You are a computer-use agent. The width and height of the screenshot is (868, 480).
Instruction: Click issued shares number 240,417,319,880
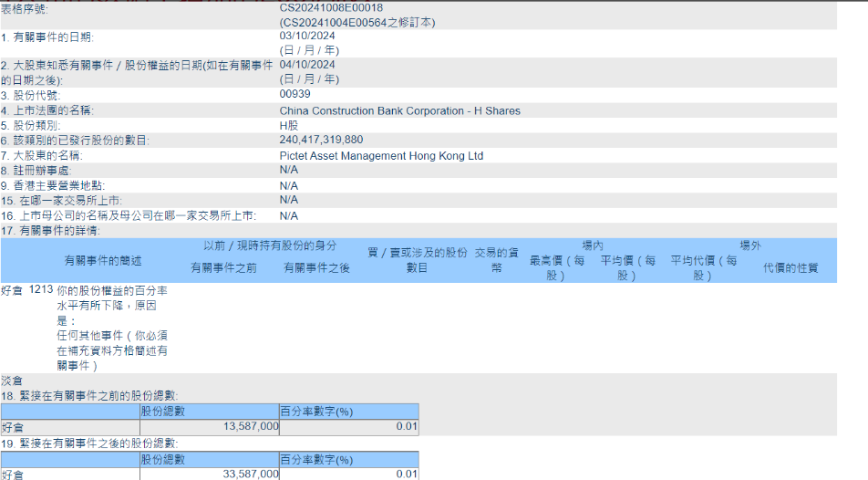pos(321,141)
